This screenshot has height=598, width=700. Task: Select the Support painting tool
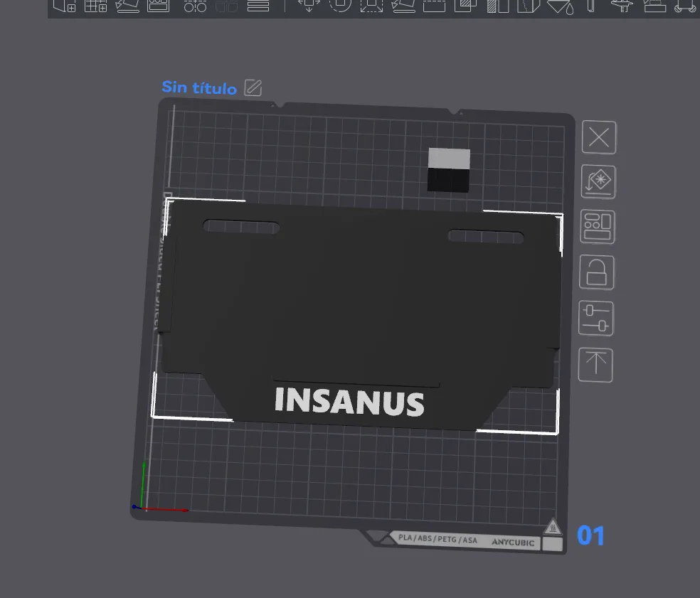tap(497, 6)
